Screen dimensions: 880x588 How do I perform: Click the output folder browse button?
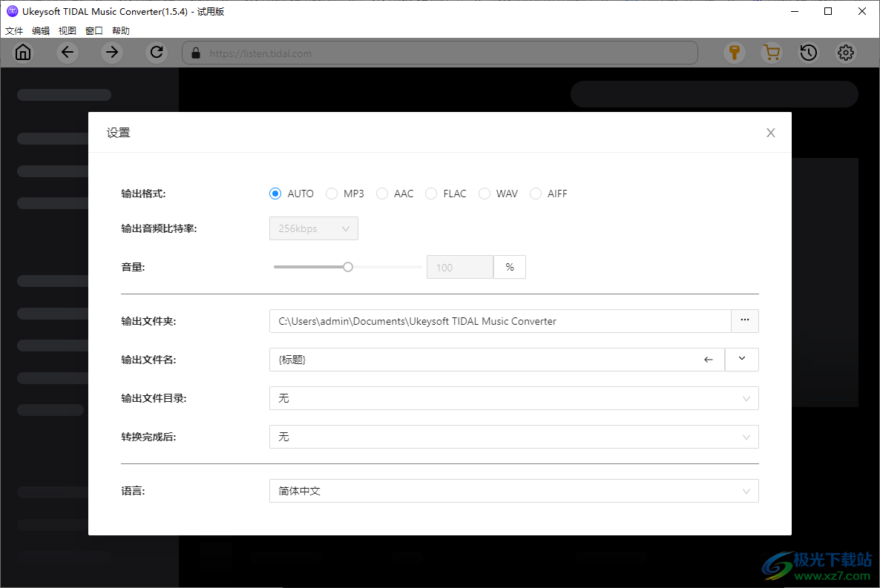744,320
